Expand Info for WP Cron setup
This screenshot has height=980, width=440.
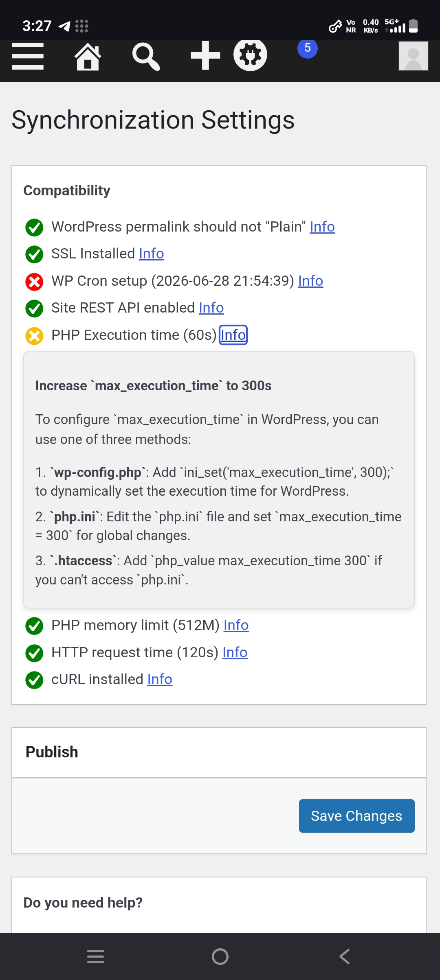point(310,281)
